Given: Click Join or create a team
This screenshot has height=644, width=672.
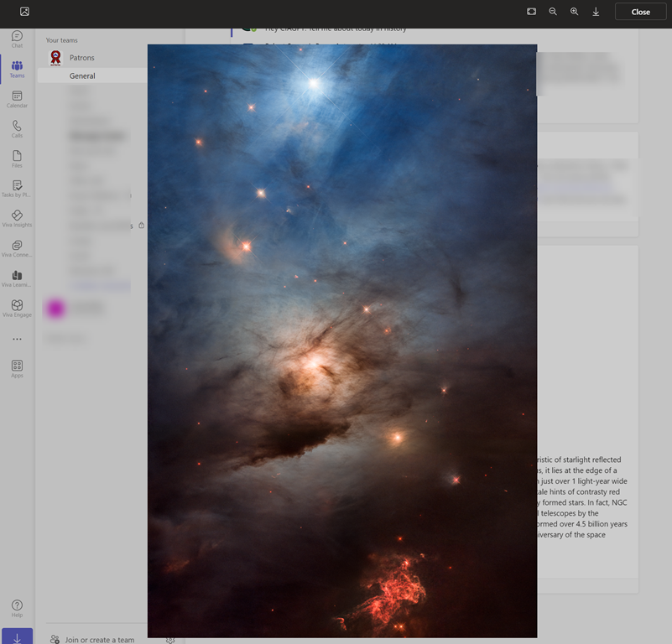Looking at the screenshot, I should click(99, 639).
